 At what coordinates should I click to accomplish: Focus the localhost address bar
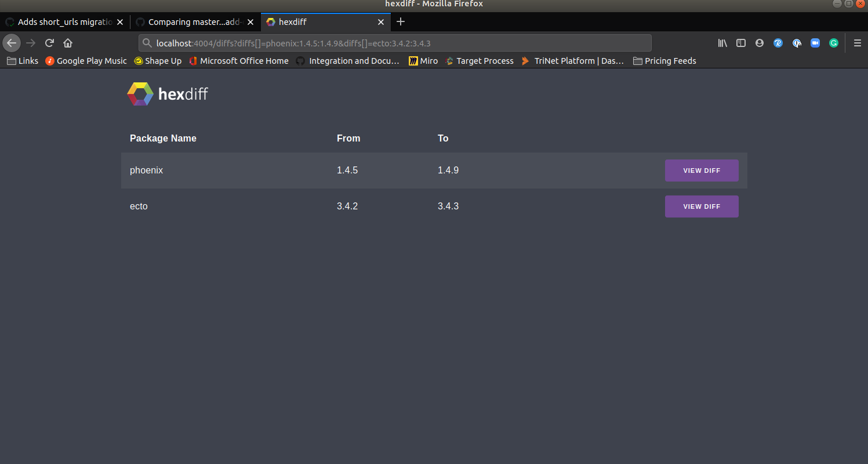click(395, 43)
